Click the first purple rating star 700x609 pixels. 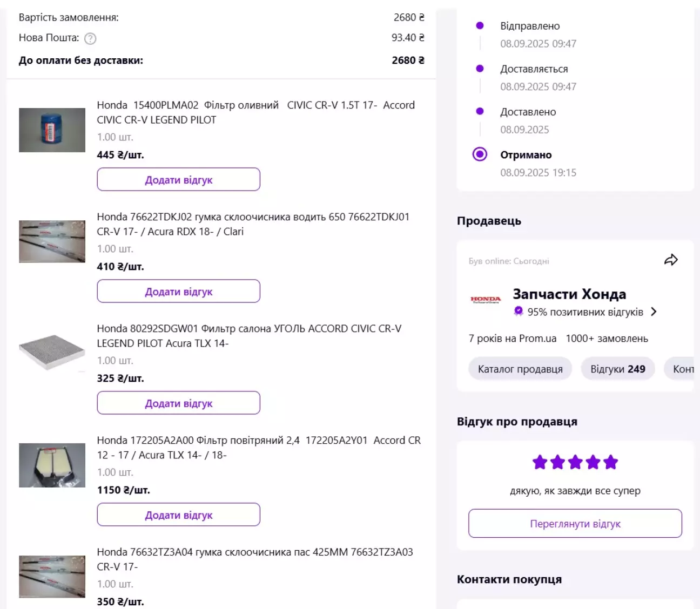point(540,462)
